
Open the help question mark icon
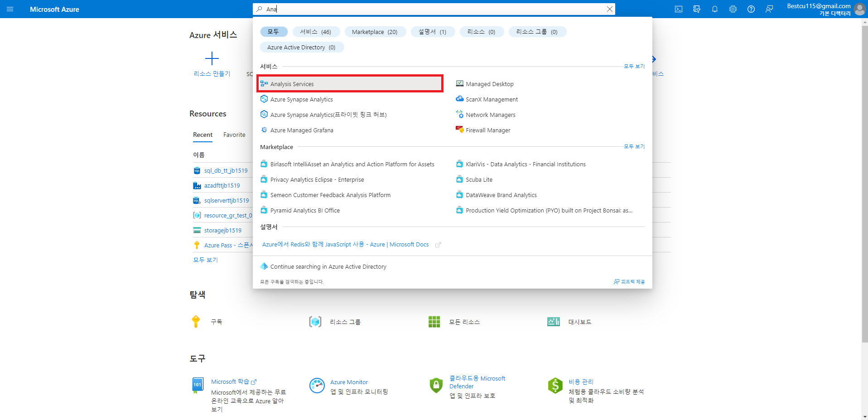(751, 9)
